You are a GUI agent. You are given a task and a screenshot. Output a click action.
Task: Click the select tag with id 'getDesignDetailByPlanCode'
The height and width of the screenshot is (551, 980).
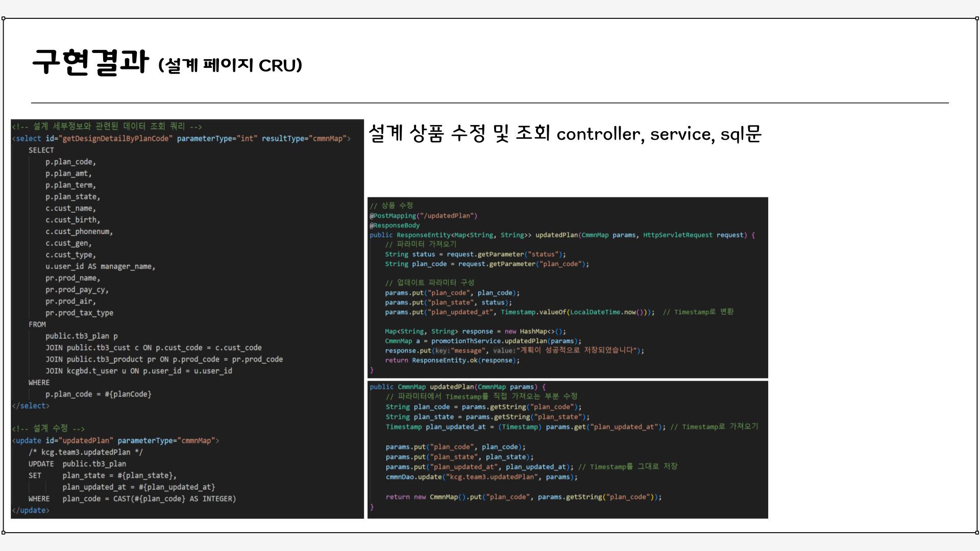(181, 138)
